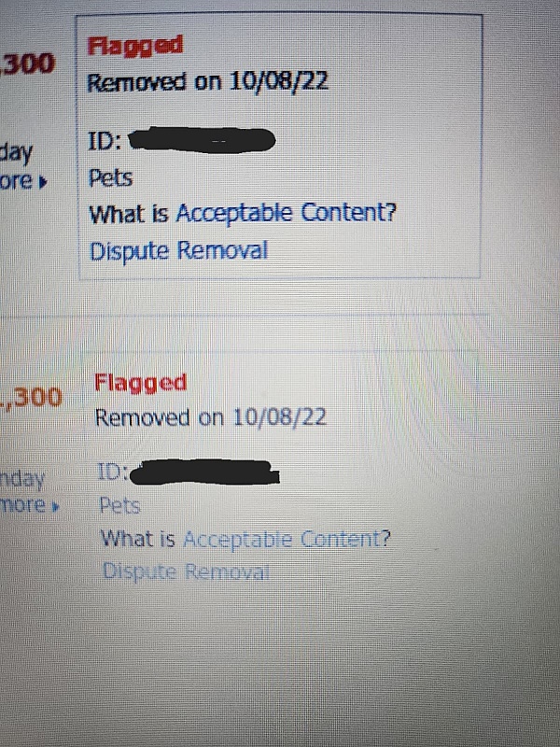This screenshot has width=560, height=747.
Task: Select Dispute Removal in the bordered flagged box
Action: point(179,250)
